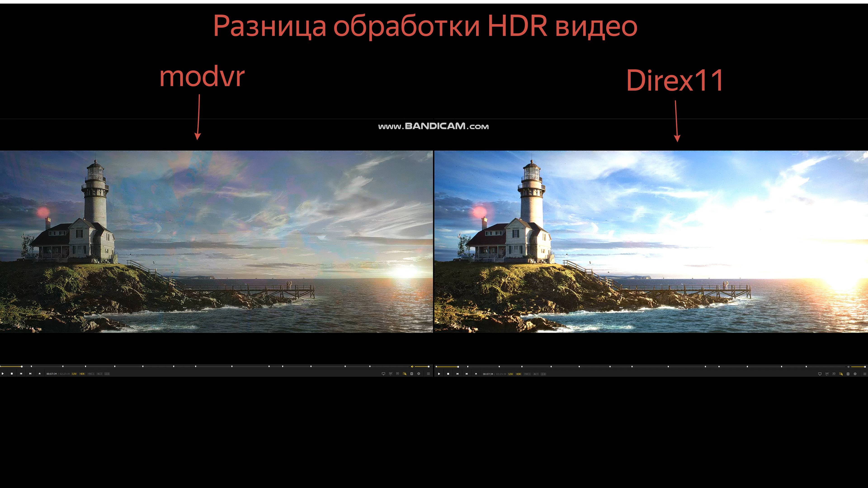Image resolution: width=868 pixels, height=488 pixels.
Task: Play the video in the modvr player
Action: click(x=3, y=374)
